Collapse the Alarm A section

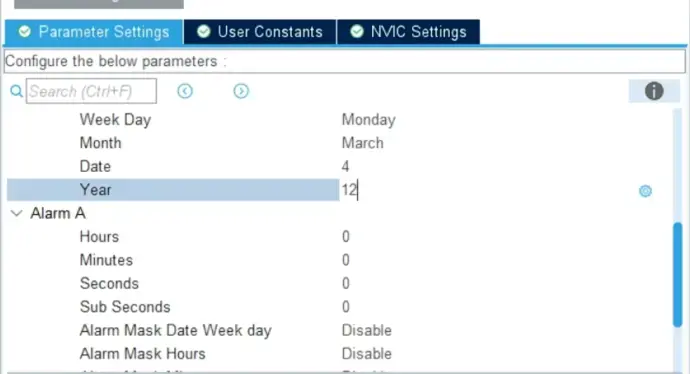point(16,213)
